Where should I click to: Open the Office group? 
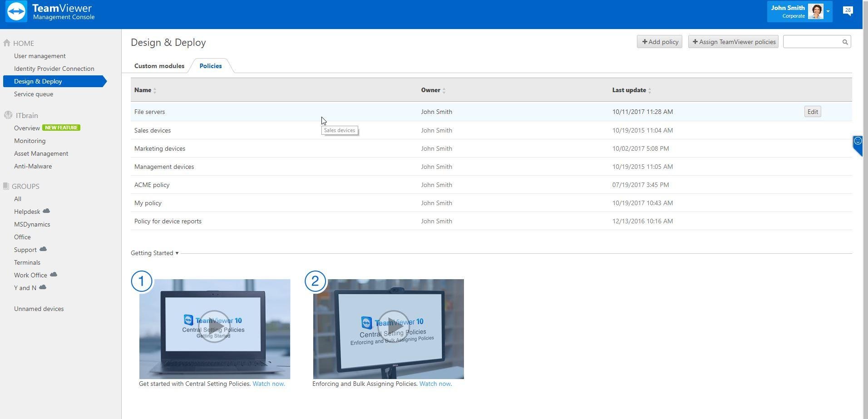coord(23,237)
